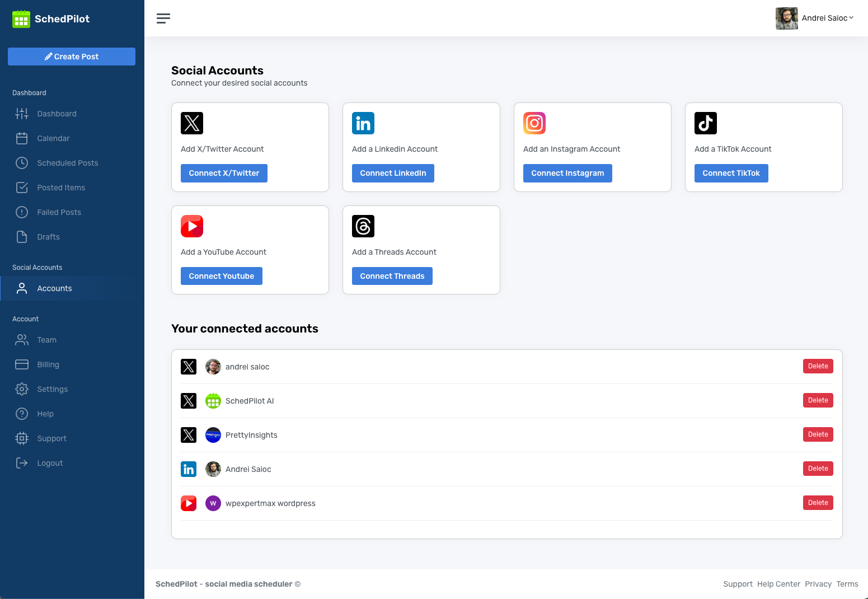This screenshot has height=599, width=868.
Task: Click the 'wpexpertmax wordpress' account name
Action: (270, 503)
